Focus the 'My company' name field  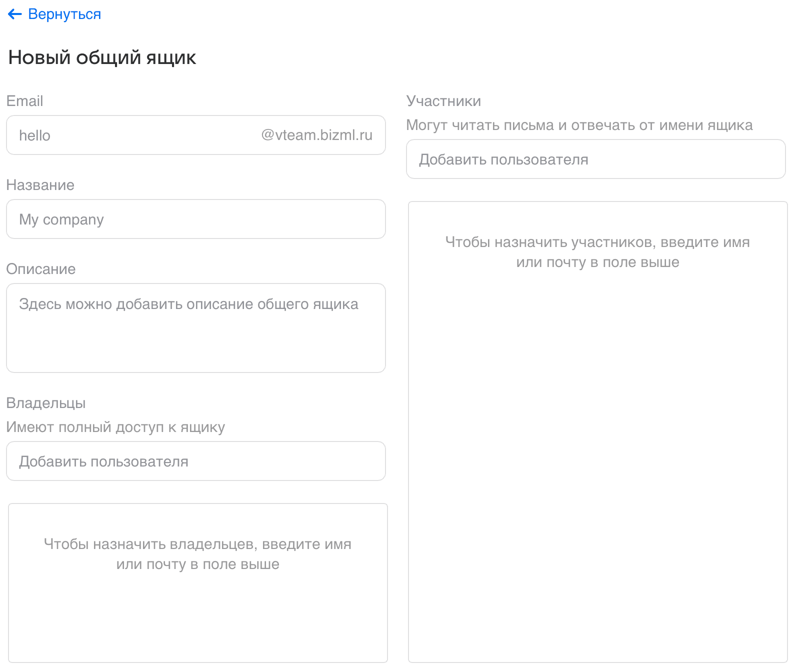click(195, 219)
